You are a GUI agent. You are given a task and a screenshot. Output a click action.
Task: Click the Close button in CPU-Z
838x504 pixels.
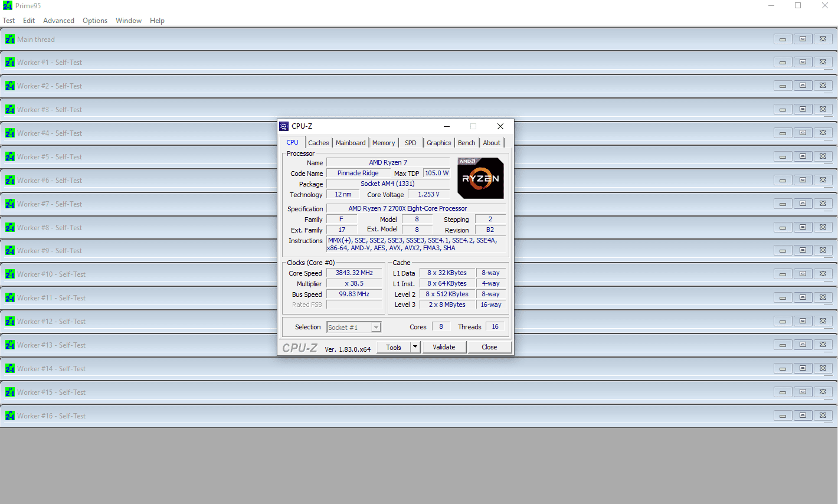[489, 347]
